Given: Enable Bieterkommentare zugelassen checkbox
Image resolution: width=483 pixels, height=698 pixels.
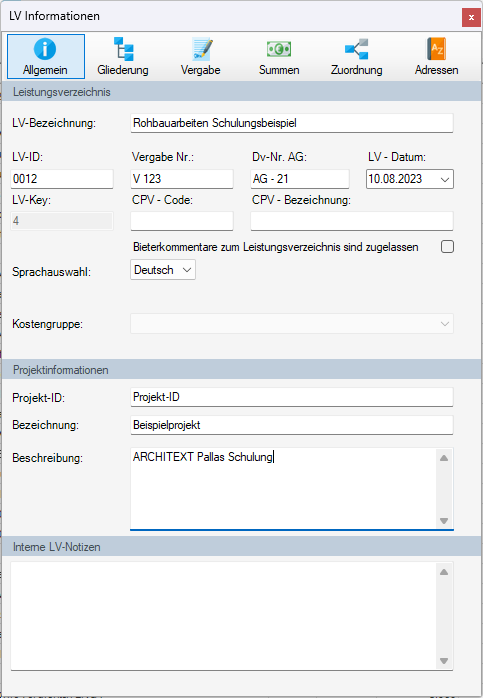Looking at the screenshot, I should pyautogui.click(x=447, y=247).
